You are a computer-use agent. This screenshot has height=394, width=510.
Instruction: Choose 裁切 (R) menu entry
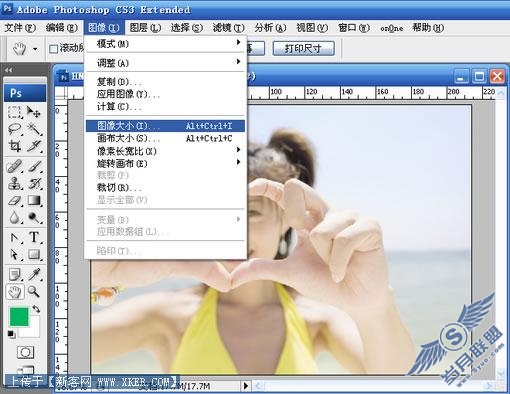click(x=165, y=188)
